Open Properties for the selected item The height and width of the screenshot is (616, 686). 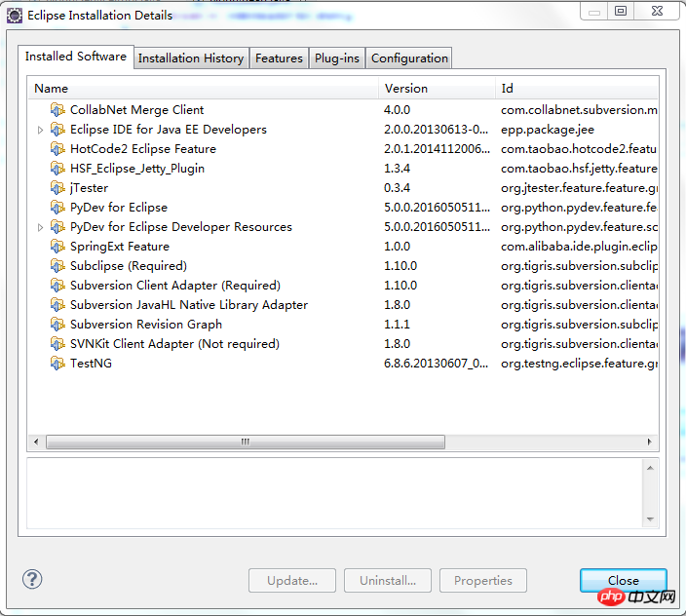click(483, 581)
